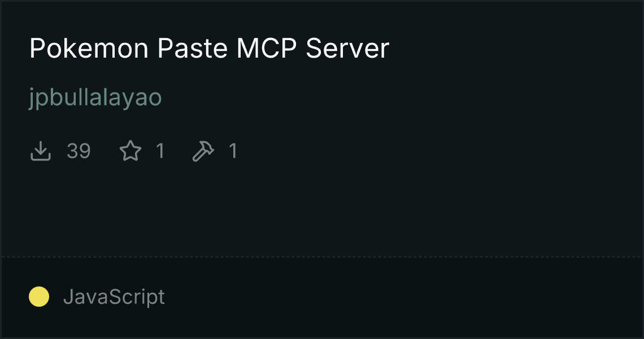Click the star outline icon
Viewport: 644px width, 339px height.
[130, 151]
